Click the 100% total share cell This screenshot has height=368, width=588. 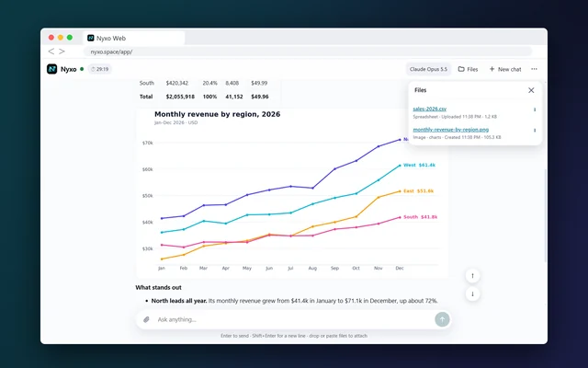coord(209,97)
